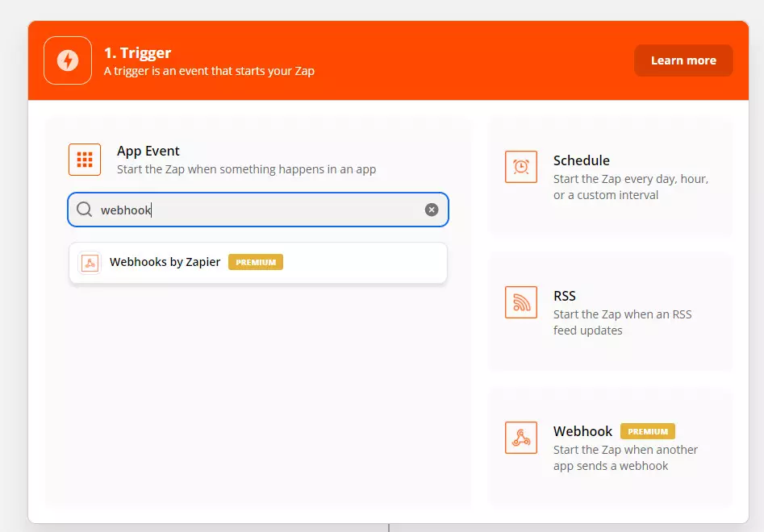
Task: Clear the webhook search query
Action: [432, 209]
